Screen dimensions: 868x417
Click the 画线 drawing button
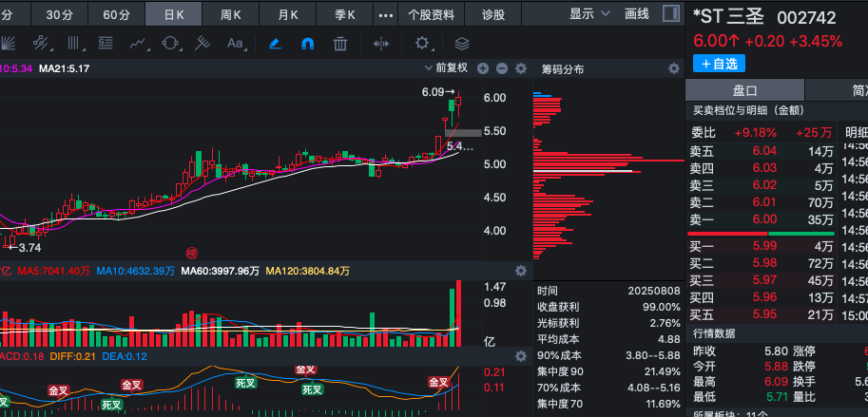point(637,14)
